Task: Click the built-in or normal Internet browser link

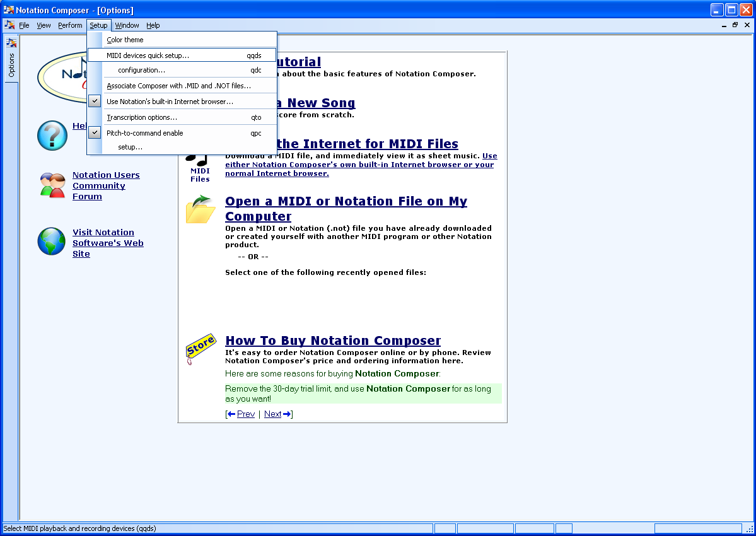Action: (361, 165)
